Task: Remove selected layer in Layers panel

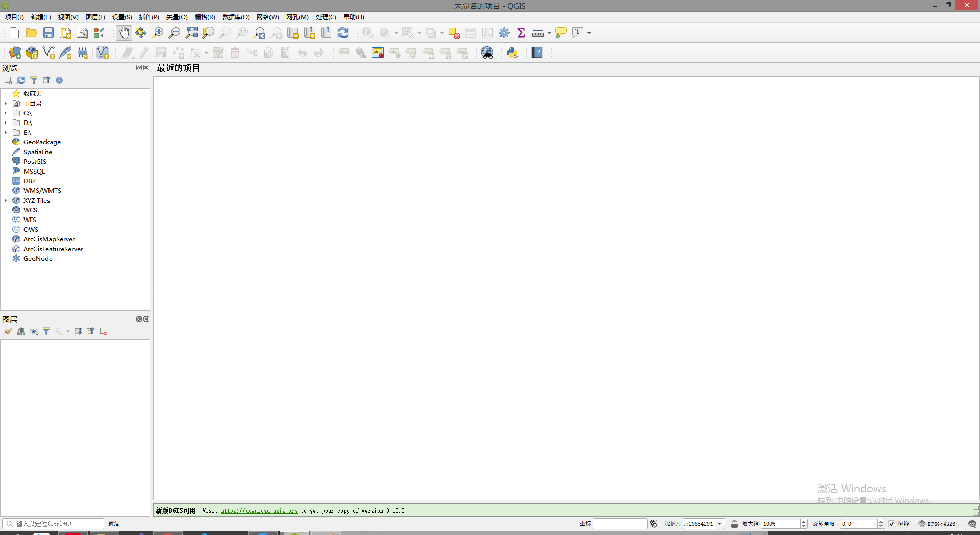Action: click(104, 331)
